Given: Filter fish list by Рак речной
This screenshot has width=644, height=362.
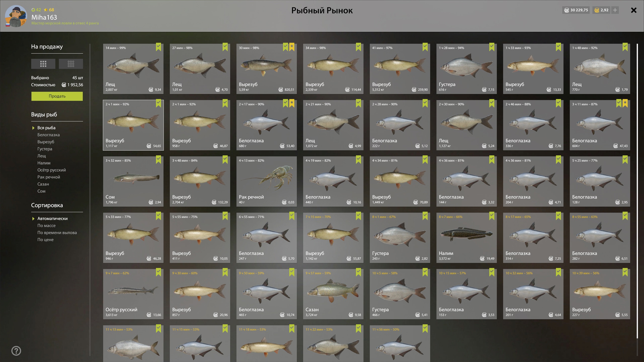Looking at the screenshot, I should pos(49,177).
